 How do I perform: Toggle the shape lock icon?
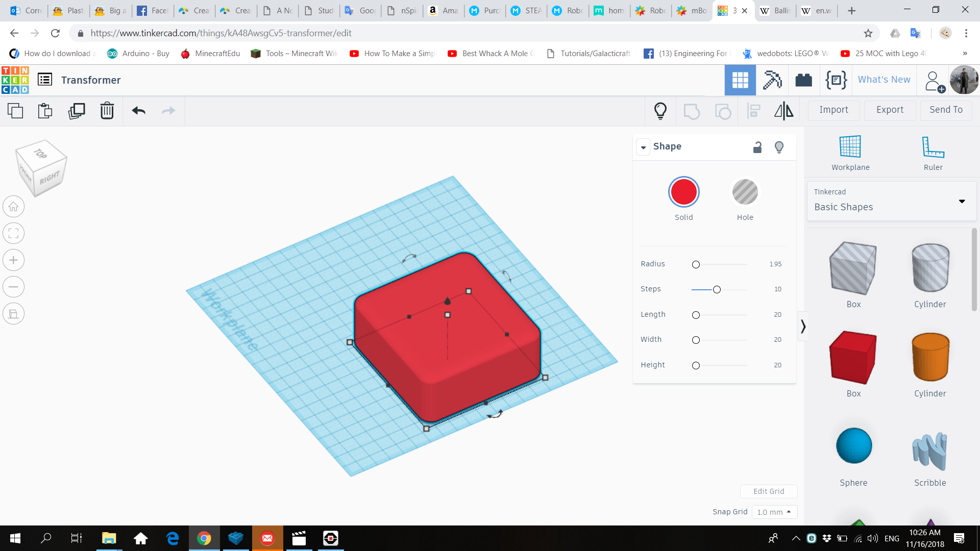[757, 147]
